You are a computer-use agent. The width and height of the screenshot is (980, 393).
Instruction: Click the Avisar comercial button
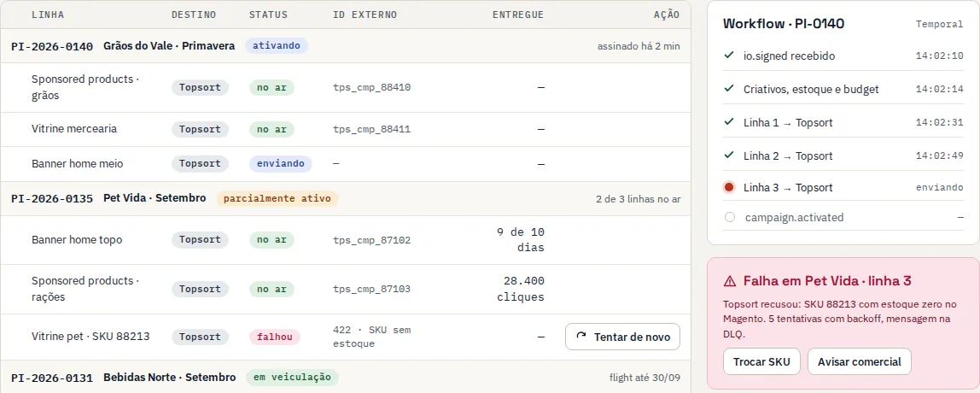(x=860, y=361)
